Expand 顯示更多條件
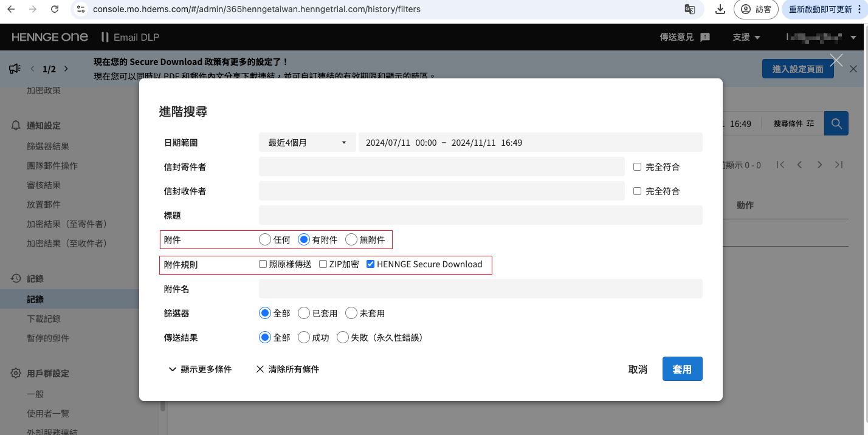 200,369
